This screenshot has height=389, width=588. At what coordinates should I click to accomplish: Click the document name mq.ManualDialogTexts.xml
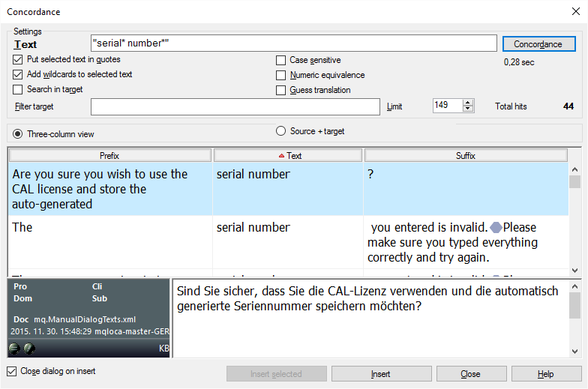tap(85, 319)
